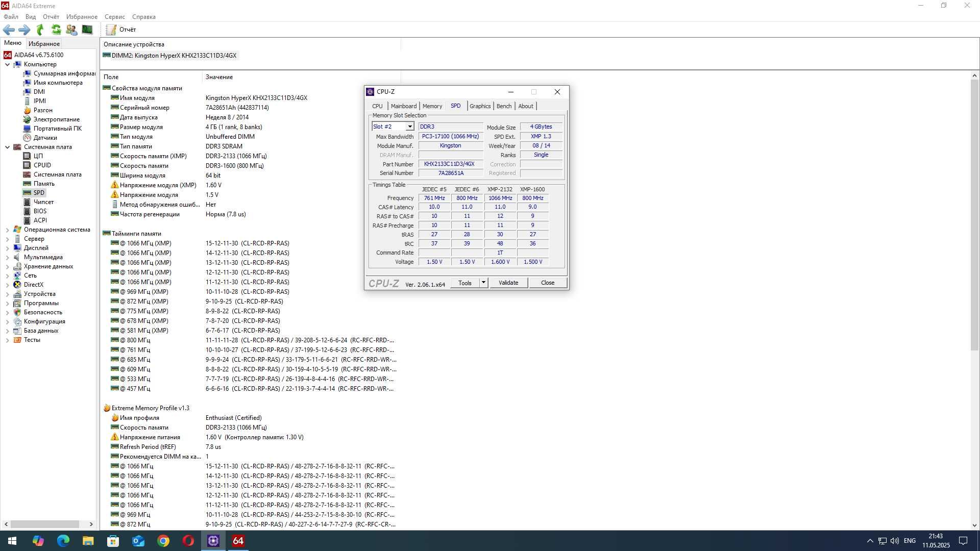The width and height of the screenshot is (980, 551).
Task: Open About tab in CPU-Z
Action: tap(526, 106)
